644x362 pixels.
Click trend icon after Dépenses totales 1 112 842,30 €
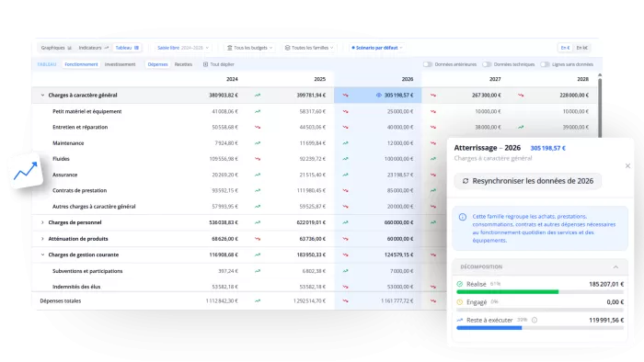pyautogui.click(x=258, y=301)
